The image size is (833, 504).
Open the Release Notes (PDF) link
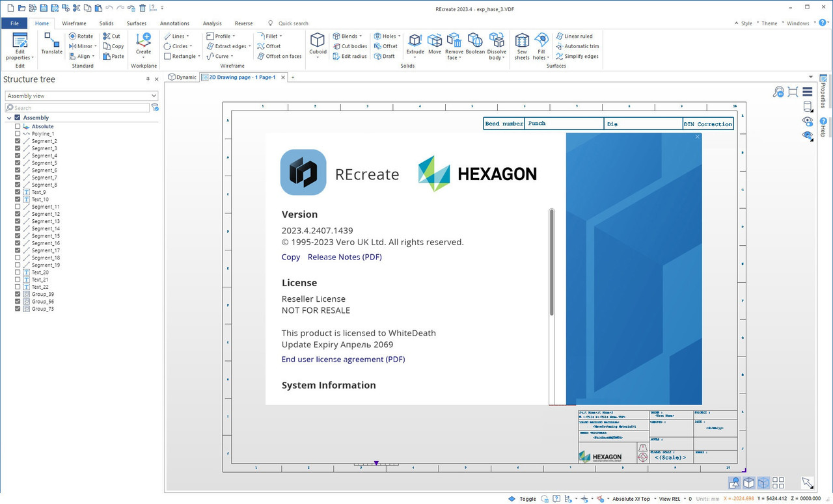345,257
